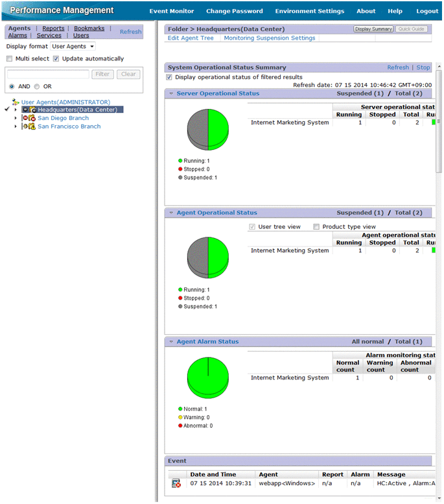Screen dimensions: 444x504
Task: Click Refresh in the status summary header
Action: [x=398, y=67]
